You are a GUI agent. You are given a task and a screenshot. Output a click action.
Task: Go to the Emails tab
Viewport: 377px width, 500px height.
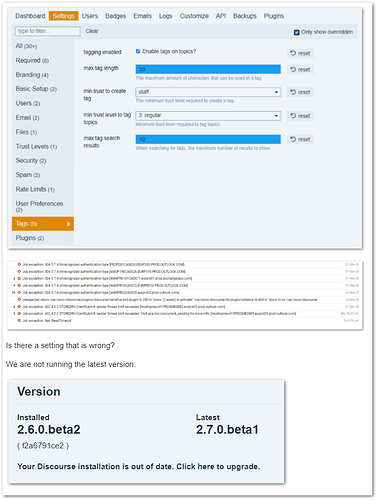143,16
